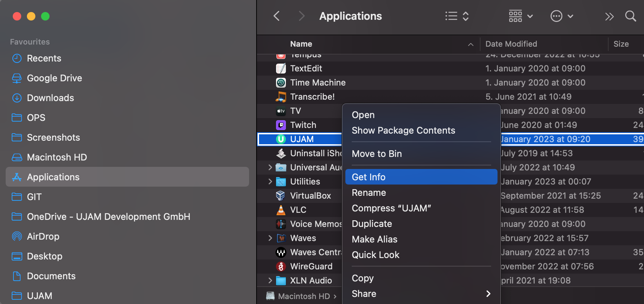Open Recents in the sidebar

coord(127,58)
